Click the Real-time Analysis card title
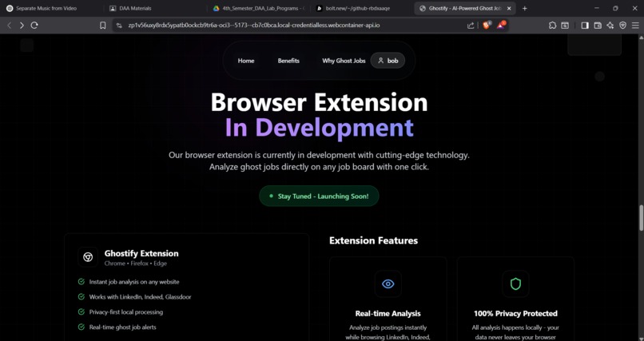The image size is (644, 341). pos(388,314)
